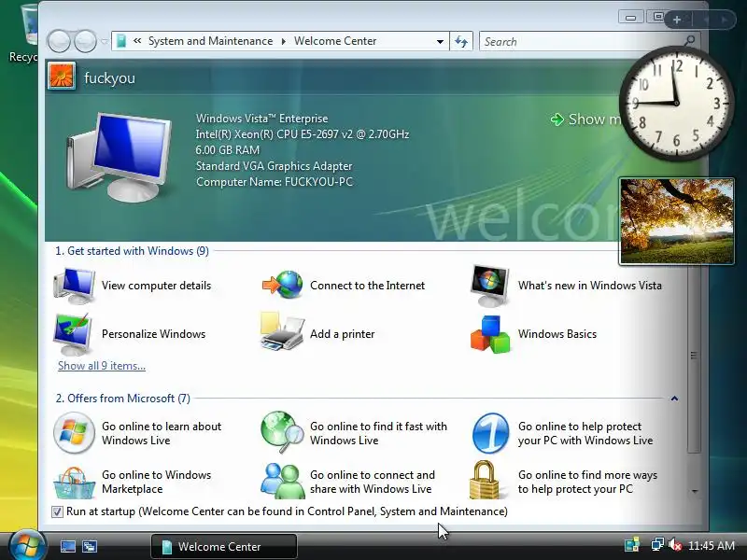Select Welcome Center taskbar button
Viewport: 747px width, 560px height.
(x=224, y=546)
